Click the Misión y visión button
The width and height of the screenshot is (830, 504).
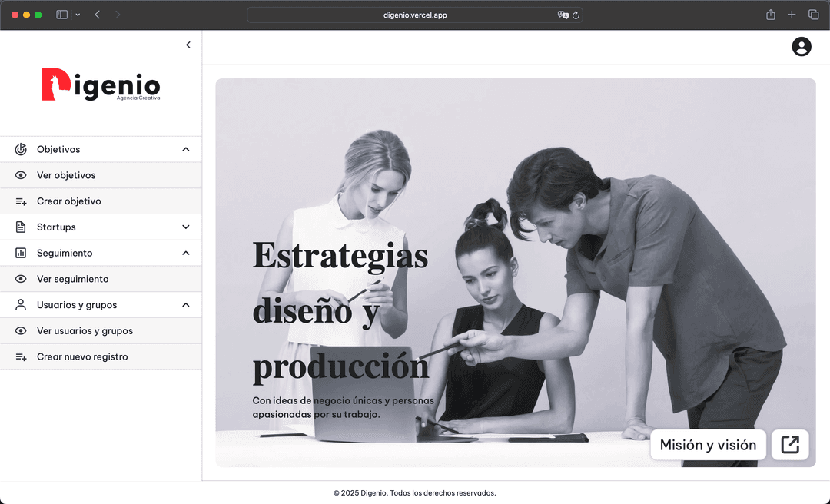(x=708, y=445)
